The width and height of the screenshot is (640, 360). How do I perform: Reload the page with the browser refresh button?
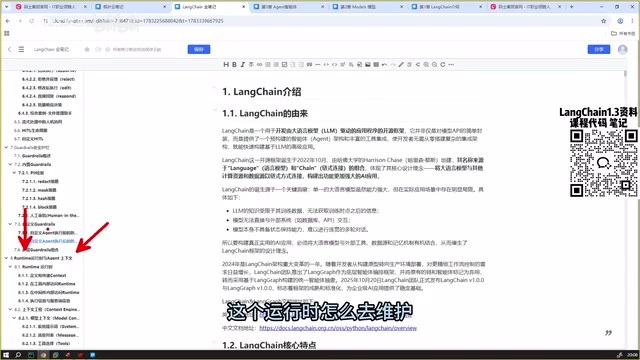[x=31, y=21]
